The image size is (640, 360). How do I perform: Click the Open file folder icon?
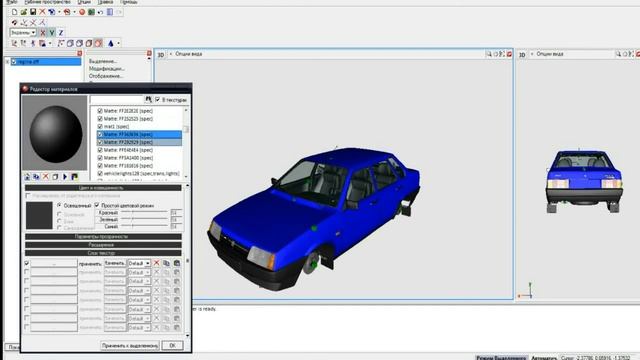pos(24,12)
